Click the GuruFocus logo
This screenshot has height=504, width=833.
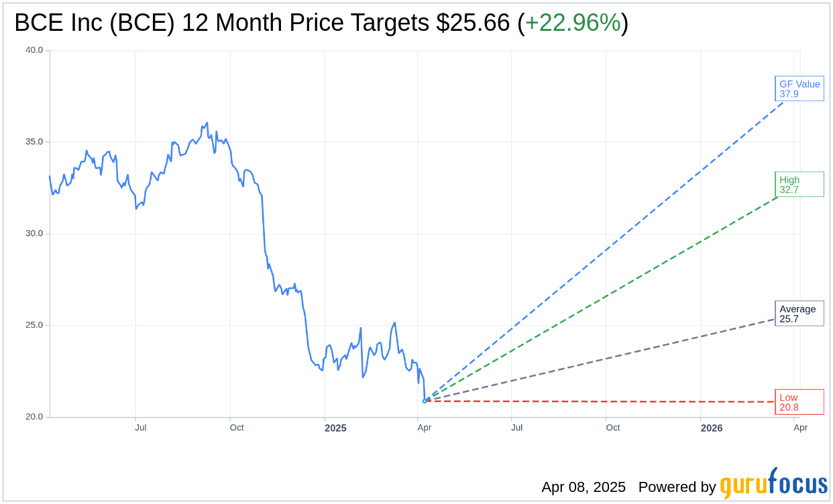click(773, 484)
